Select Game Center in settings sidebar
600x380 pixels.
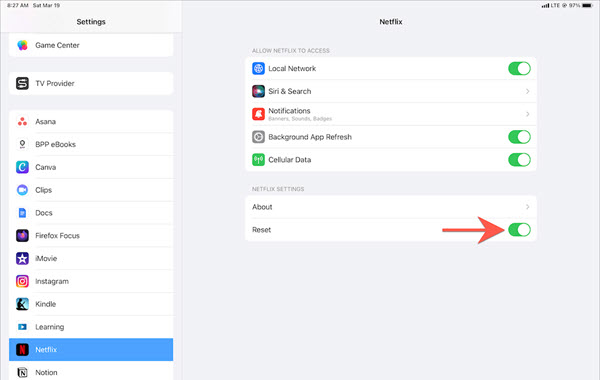tap(91, 45)
